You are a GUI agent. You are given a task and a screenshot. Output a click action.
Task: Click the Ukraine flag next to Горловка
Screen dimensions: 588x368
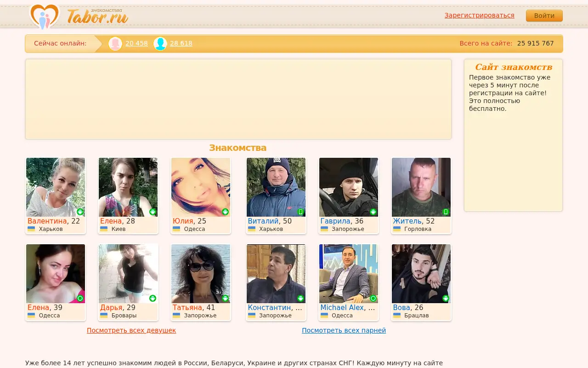397,229
